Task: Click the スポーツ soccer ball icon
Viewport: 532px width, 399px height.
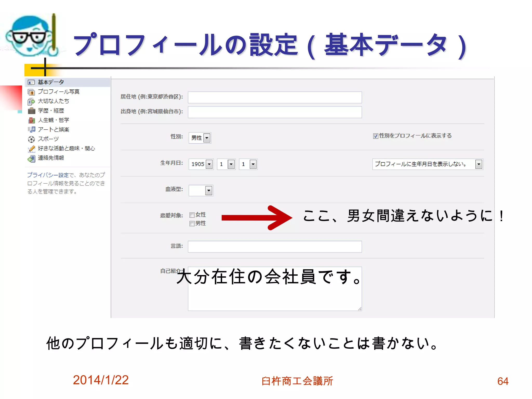Action: [31, 139]
